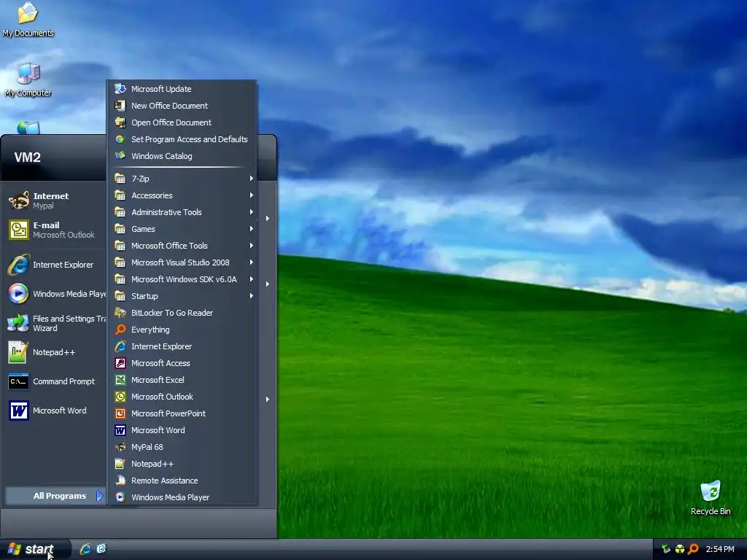
Task: Expand the Startup submenu arrow
Action: coord(251,296)
